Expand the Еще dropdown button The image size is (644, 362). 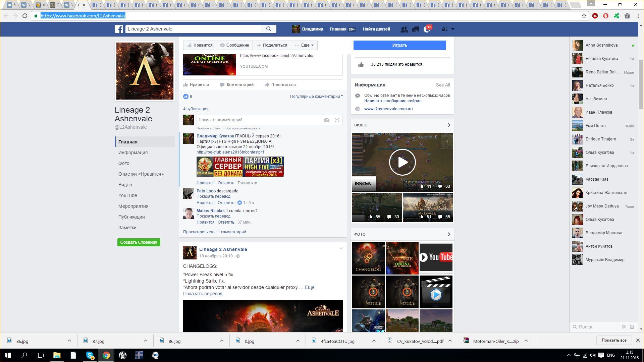[304, 45]
